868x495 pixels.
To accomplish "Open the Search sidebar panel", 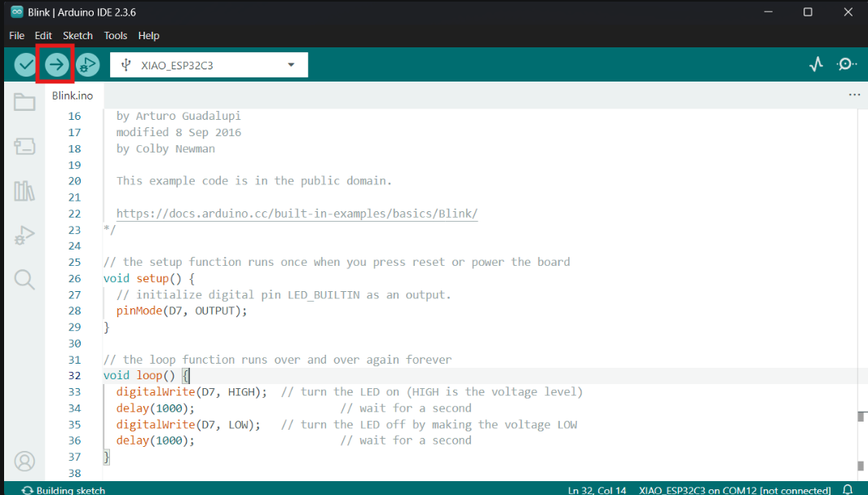I will (x=24, y=280).
